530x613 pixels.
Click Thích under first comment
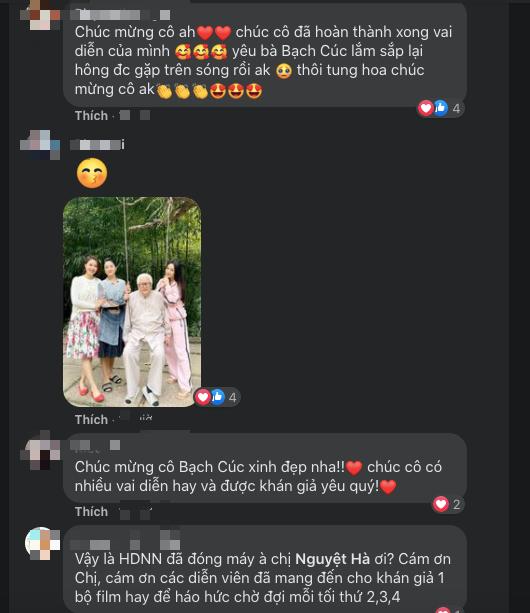point(91,115)
